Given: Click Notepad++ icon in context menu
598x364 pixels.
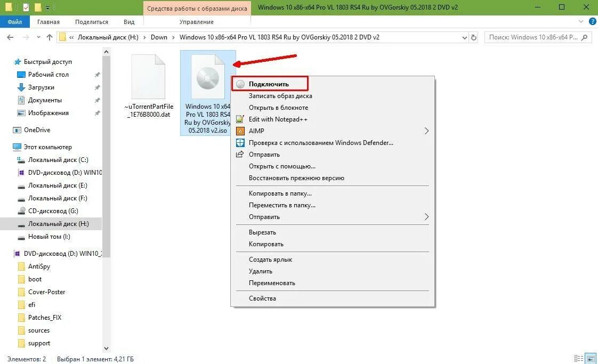Looking at the screenshot, I should [x=240, y=119].
